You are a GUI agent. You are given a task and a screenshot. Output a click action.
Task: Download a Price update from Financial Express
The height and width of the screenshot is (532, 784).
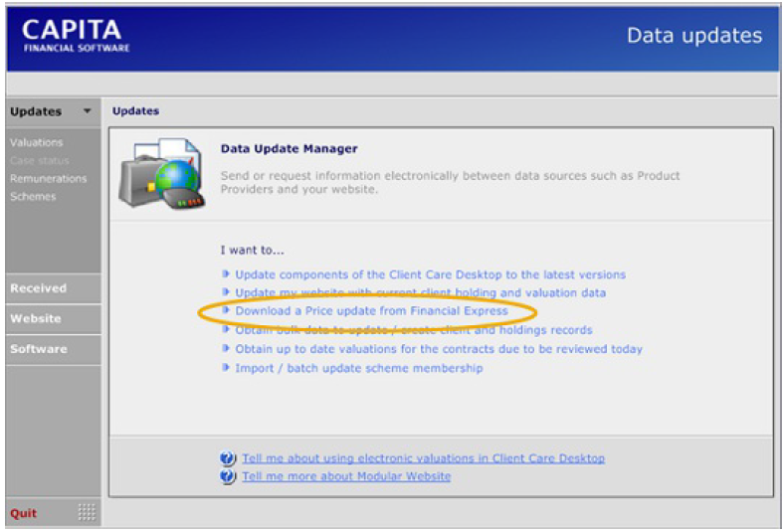click(371, 310)
